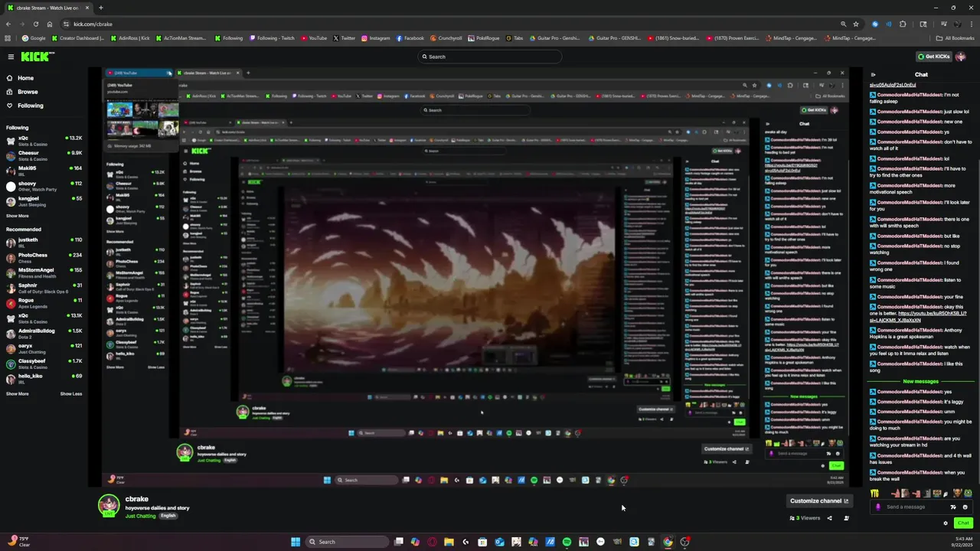Click the Windows taskbar search box
This screenshot has height=551, width=980.
[x=348, y=542]
